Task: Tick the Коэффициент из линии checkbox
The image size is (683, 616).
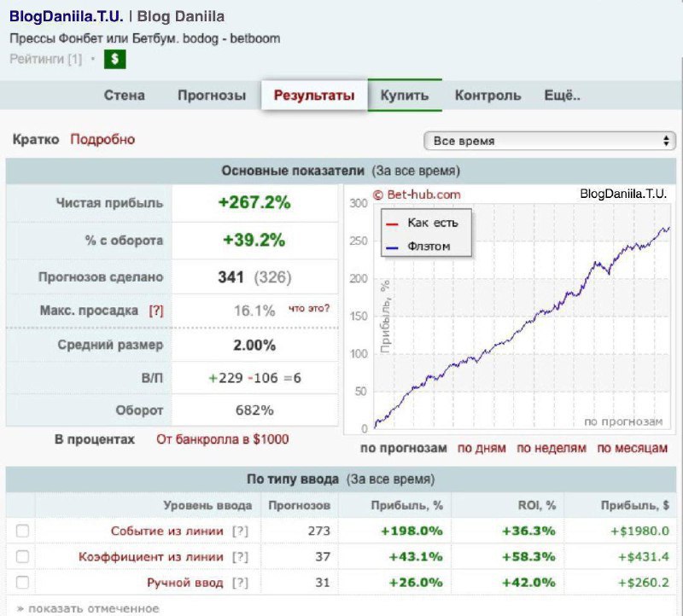Action: coord(22,557)
